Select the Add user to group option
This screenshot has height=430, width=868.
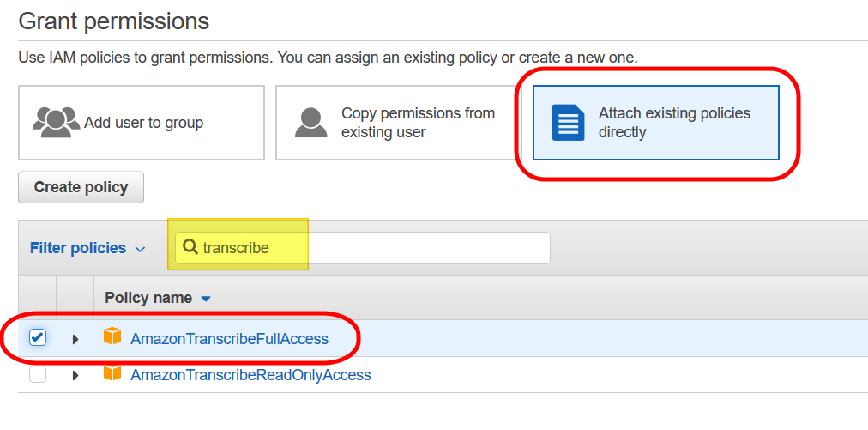coord(142,123)
